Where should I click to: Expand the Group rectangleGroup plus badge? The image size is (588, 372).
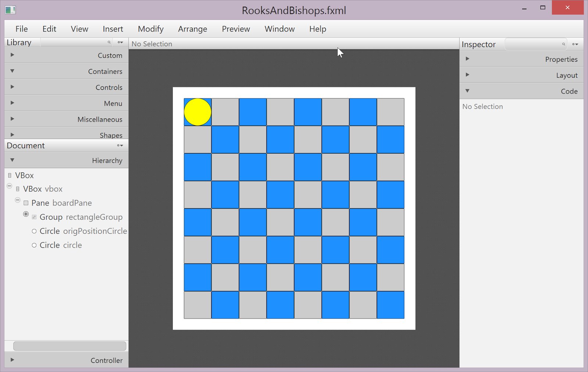[26, 214]
